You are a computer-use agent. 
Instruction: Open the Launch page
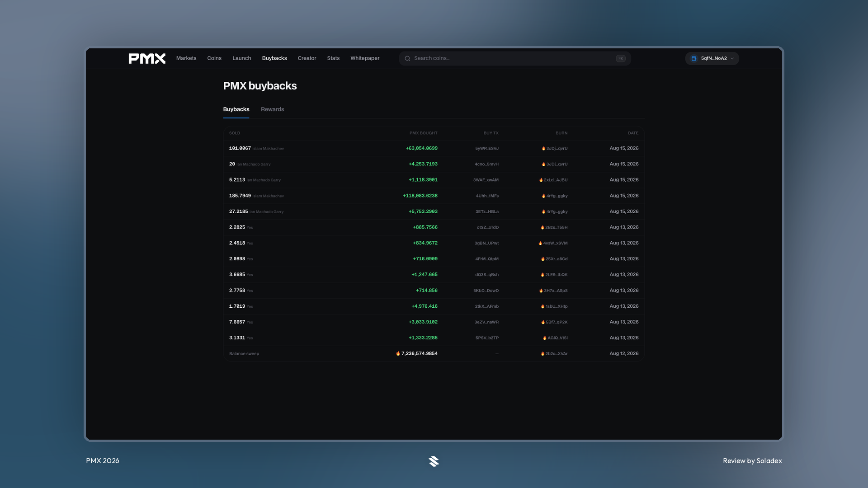pyautogui.click(x=242, y=58)
